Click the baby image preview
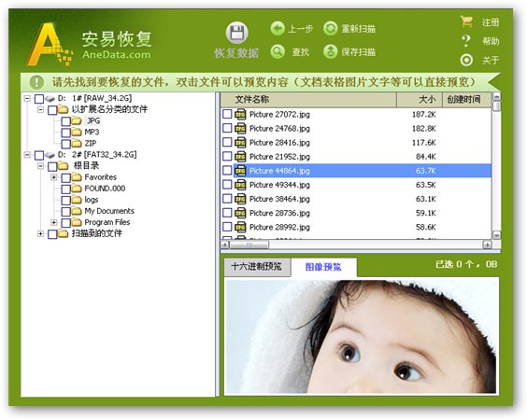The height and width of the screenshot is (420, 527). click(362, 336)
